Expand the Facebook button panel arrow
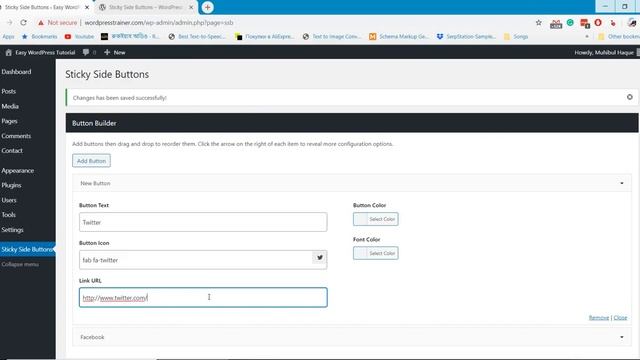Screen dimensions: 640x360 click(x=622, y=337)
